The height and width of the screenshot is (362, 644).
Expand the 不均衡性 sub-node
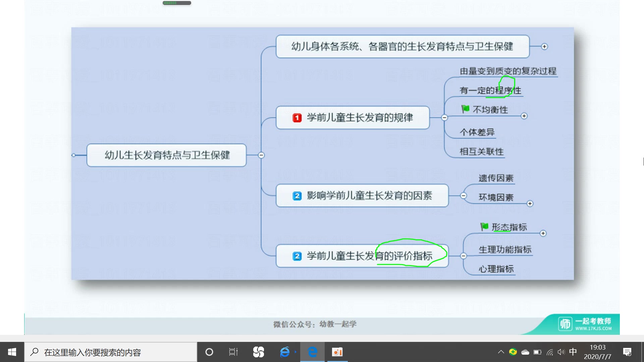point(524,116)
